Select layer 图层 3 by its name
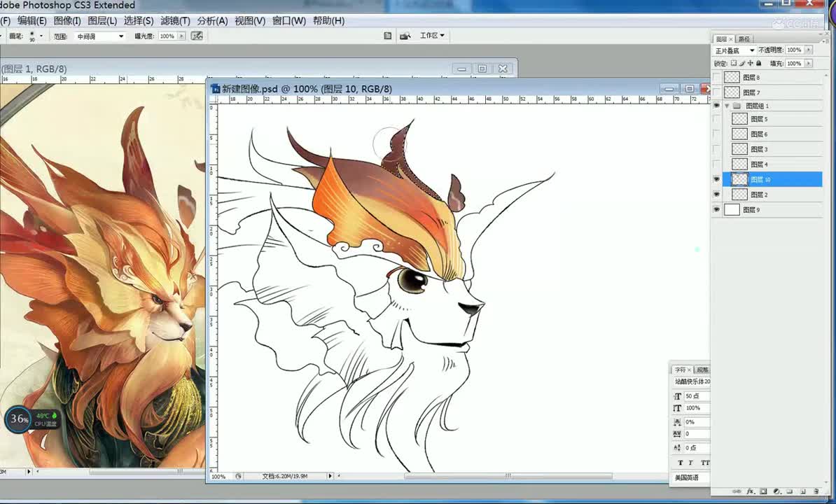 (759, 149)
